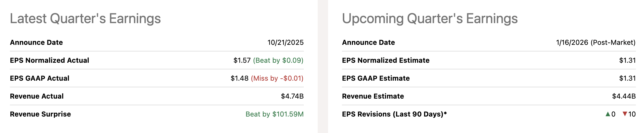Click the red down-revisions triangle icon
644x133 pixels.
[x=625, y=114]
